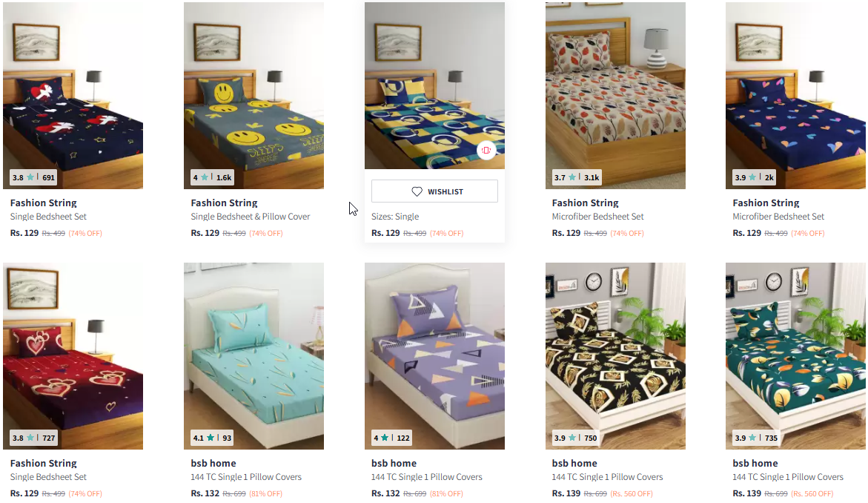Click the 3.8 star rating badge with 691 reviews
Viewport: 868px width, 503px height.
tap(34, 177)
